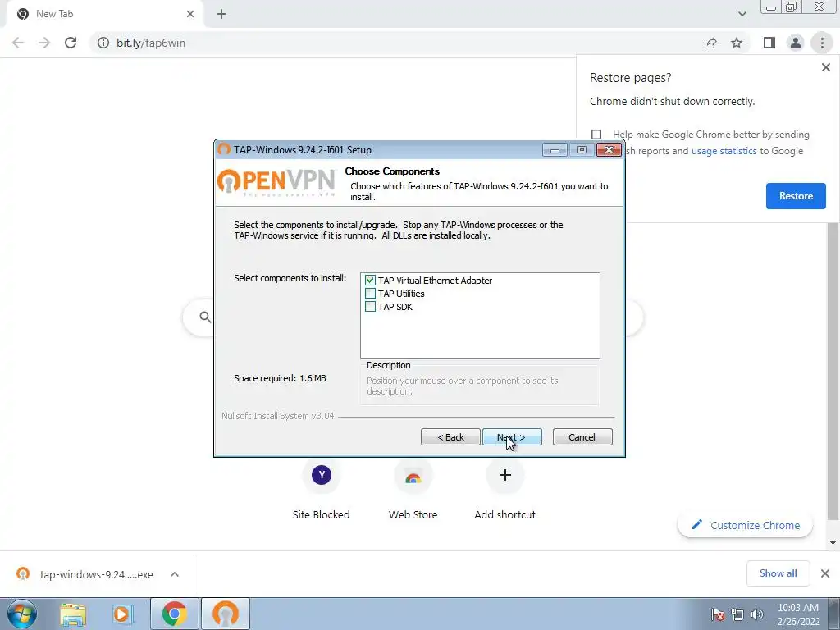Expand the tap-windows download options arrow
The image size is (840, 630).
tap(175, 574)
